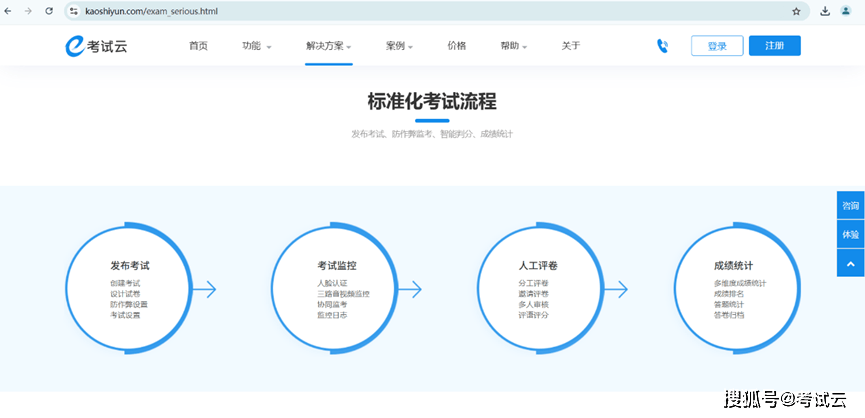
Task: Click scroll-to-top arrow button
Action: coord(850,263)
